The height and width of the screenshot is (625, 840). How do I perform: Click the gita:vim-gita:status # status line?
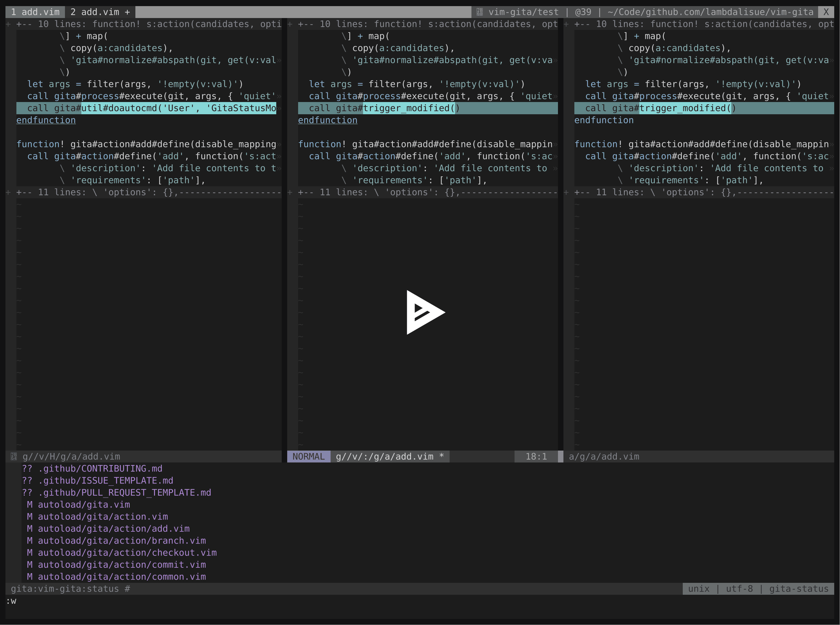tap(70, 589)
